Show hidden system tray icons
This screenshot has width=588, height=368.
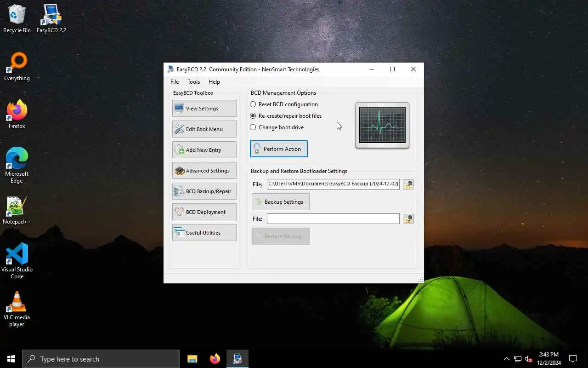point(506,359)
